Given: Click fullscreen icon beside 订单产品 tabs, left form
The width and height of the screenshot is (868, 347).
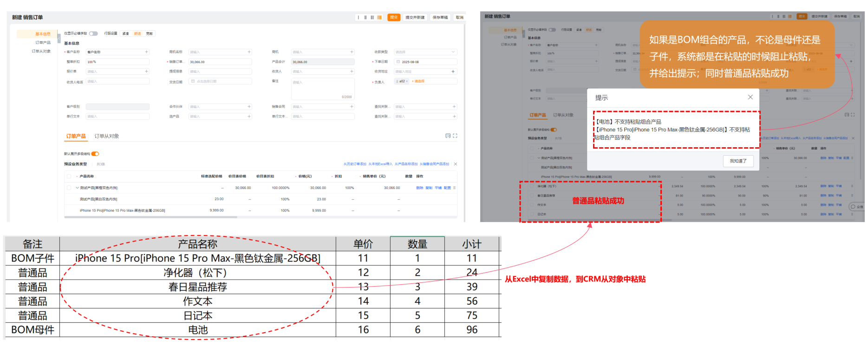Looking at the screenshot, I should click(x=455, y=136).
